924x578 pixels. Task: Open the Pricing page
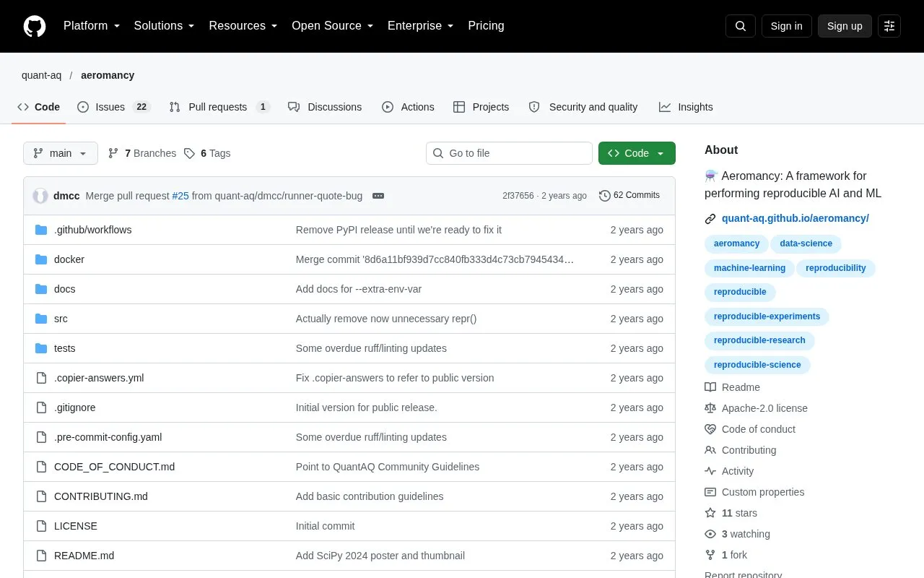point(486,26)
